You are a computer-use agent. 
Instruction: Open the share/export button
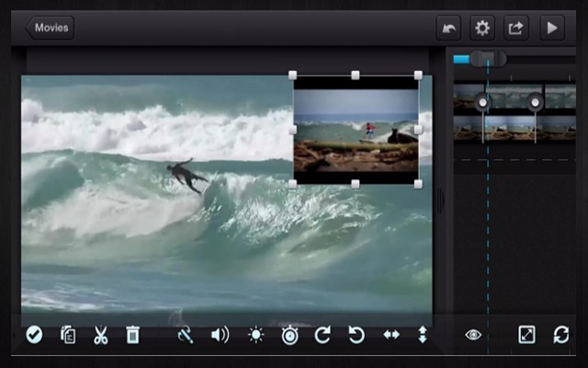tap(516, 28)
